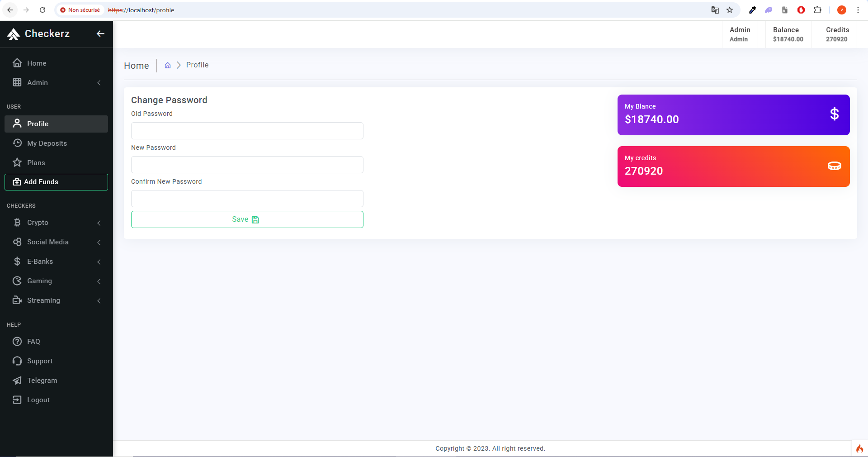The height and width of the screenshot is (457, 868).
Task: Open the browser translate icon
Action: click(x=715, y=10)
